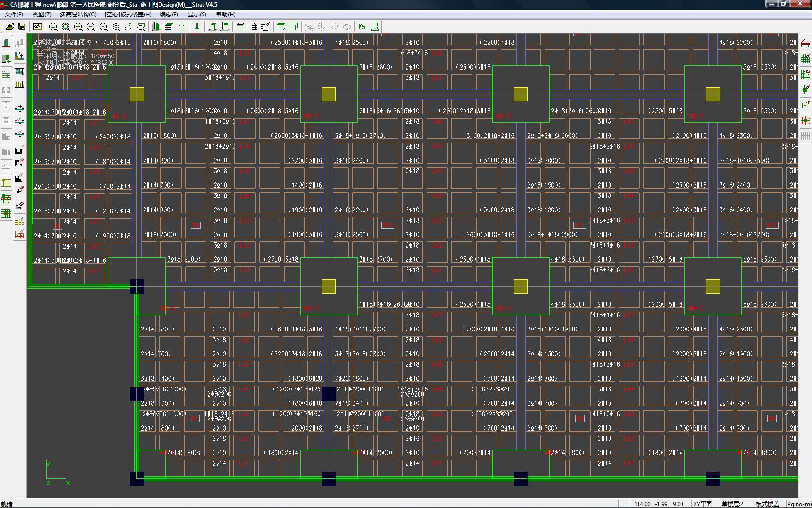The image size is (812, 508).
Task: Open the 文件(F) menu
Action: (14, 15)
